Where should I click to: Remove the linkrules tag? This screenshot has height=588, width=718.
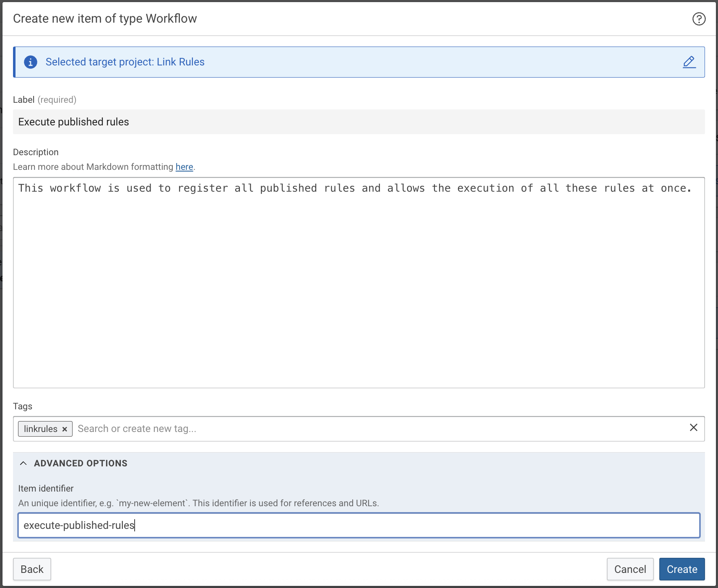pos(65,429)
